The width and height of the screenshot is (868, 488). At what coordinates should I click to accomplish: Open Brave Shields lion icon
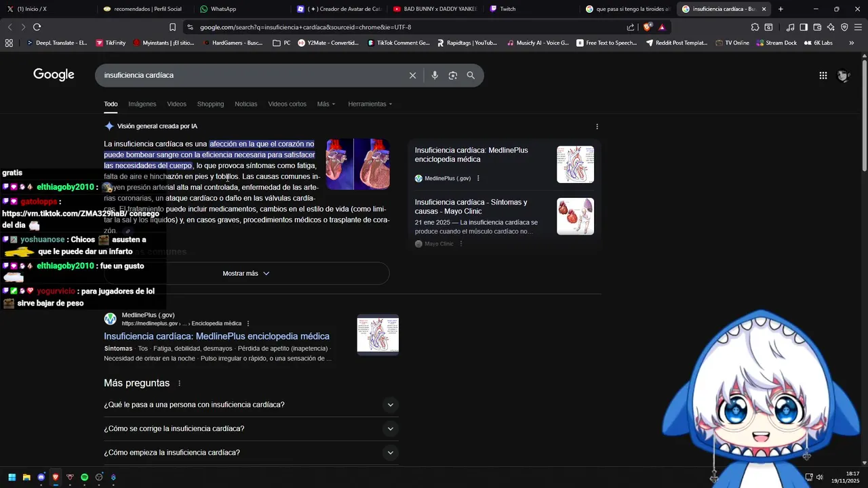click(648, 27)
